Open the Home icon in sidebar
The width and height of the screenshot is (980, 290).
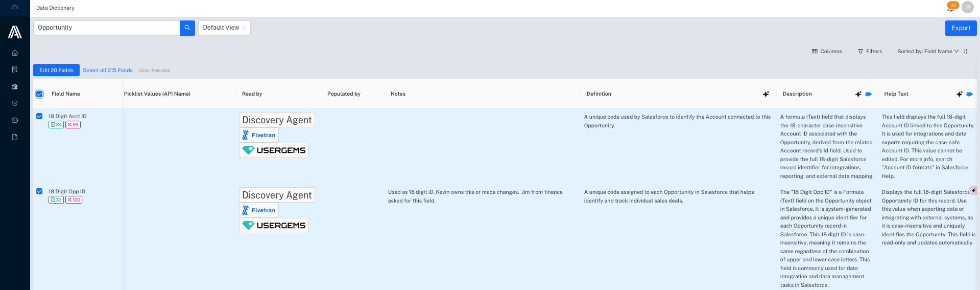[15, 53]
